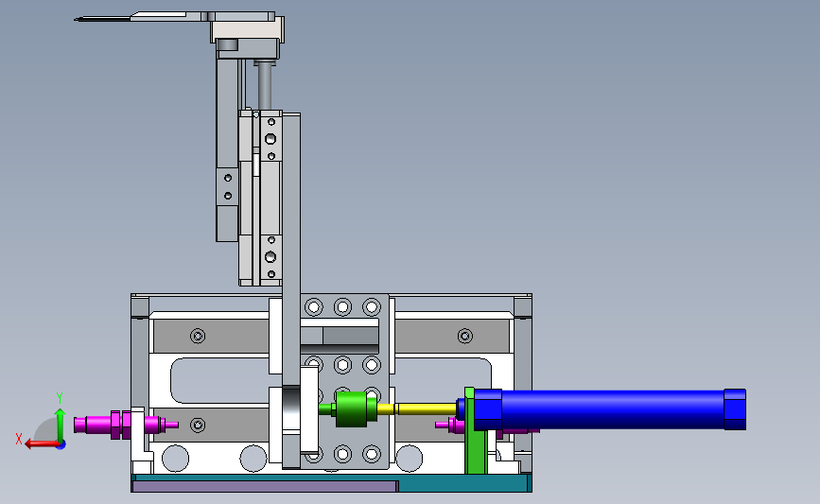Pick the blue cylinder's right end cap
The width and height of the screenshot is (820, 504).
tap(735, 409)
